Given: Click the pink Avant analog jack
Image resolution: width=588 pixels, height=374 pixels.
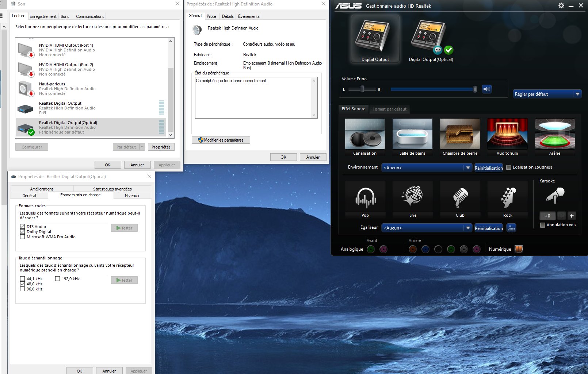Looking at the screenshot, I should [383, 249].
